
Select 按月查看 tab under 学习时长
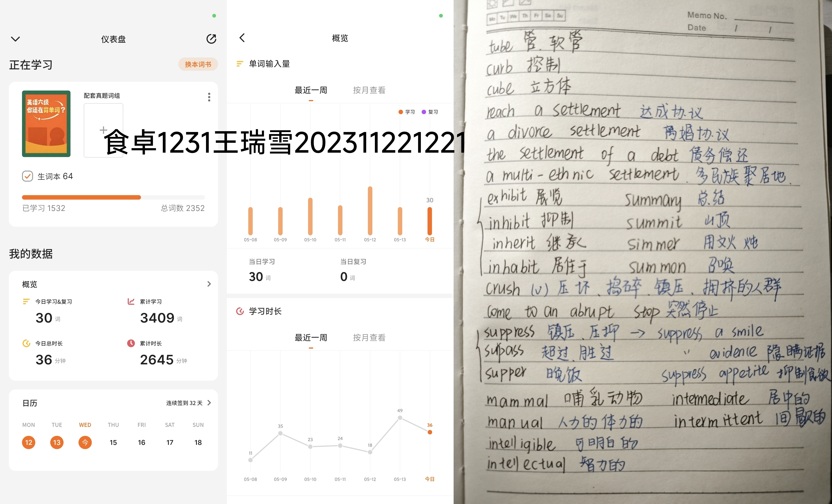click(369, 337)
